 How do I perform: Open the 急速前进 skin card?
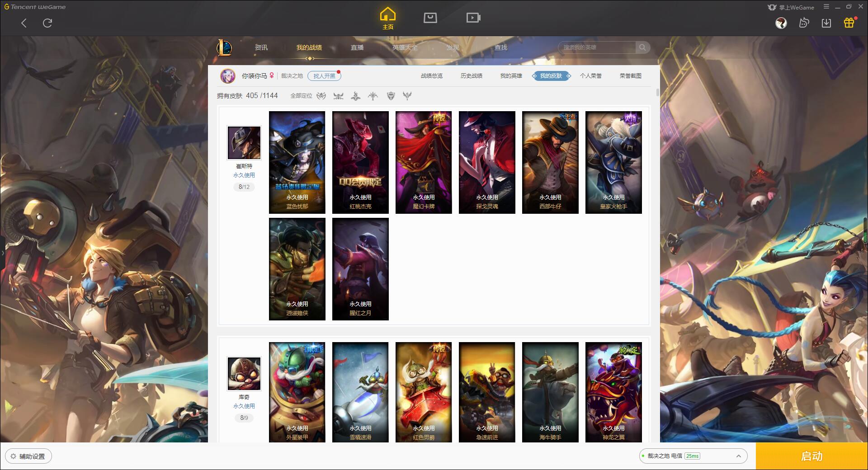pyautogui.click(x=487, y=392)
